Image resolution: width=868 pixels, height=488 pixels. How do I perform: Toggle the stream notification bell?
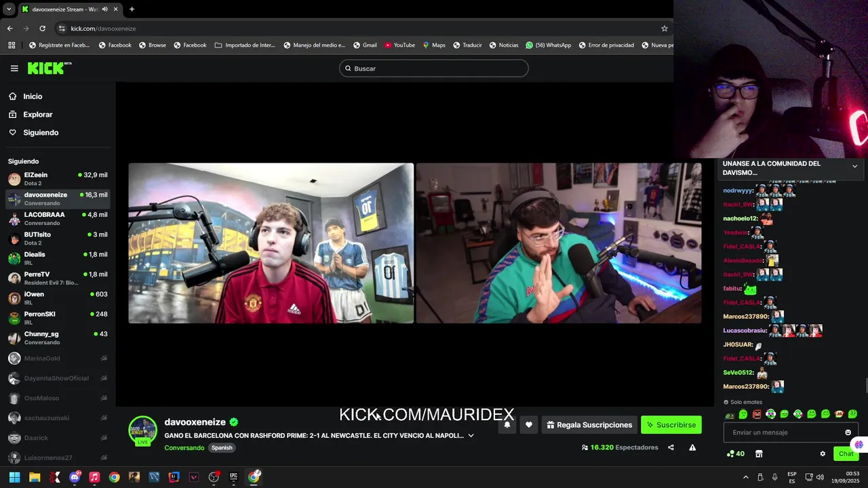507,425
